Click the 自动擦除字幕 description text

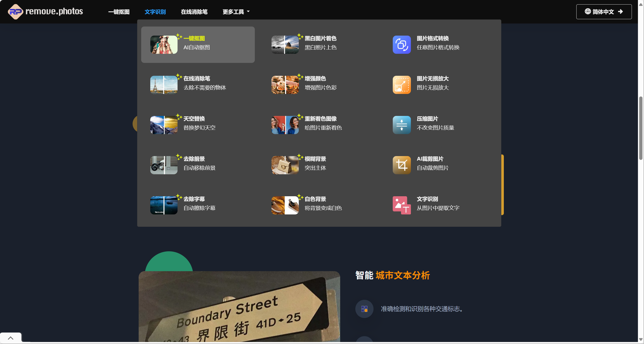(x=199, y=208)
